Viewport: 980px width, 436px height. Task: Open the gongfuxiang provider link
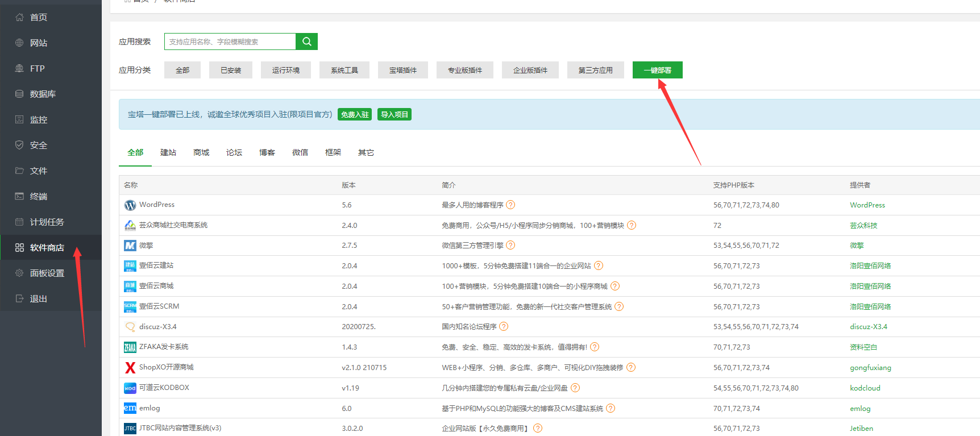[870, 368]
